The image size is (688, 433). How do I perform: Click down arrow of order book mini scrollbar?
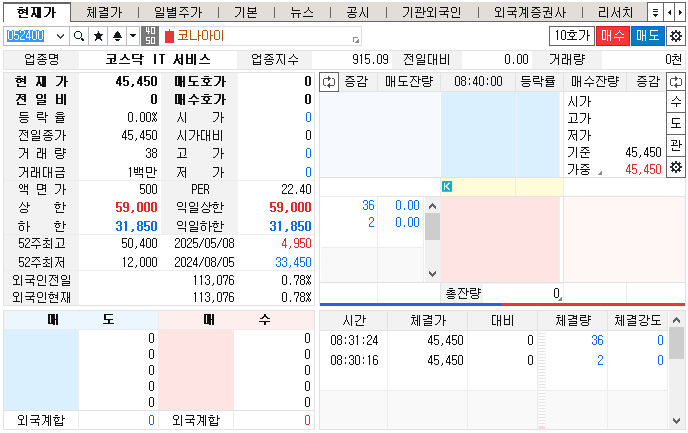tap(432, 274)
